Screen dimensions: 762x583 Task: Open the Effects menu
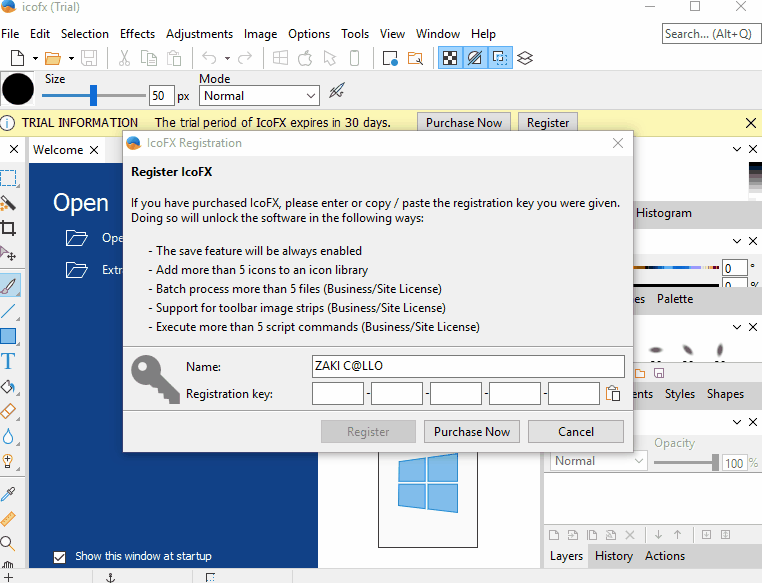click(x=138, y=34)
